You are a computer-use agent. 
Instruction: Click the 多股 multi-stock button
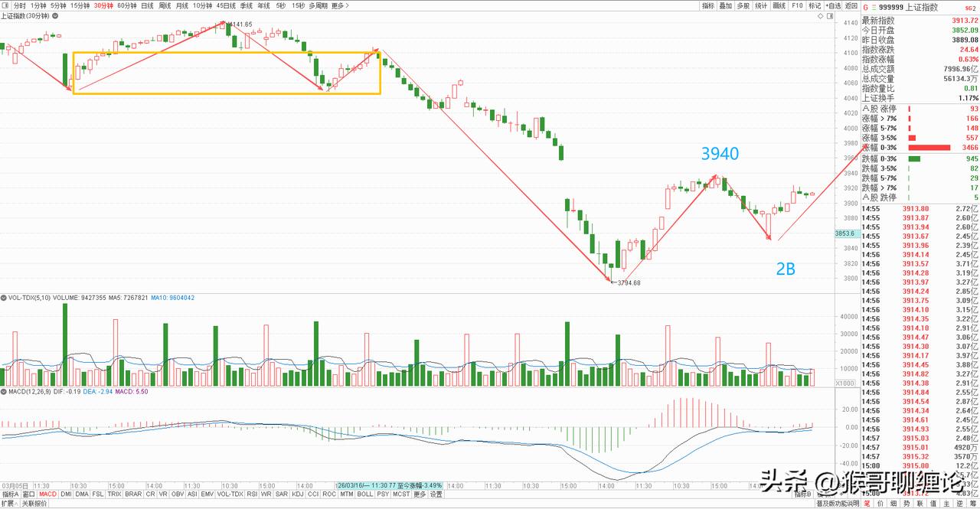coord(743,5)
